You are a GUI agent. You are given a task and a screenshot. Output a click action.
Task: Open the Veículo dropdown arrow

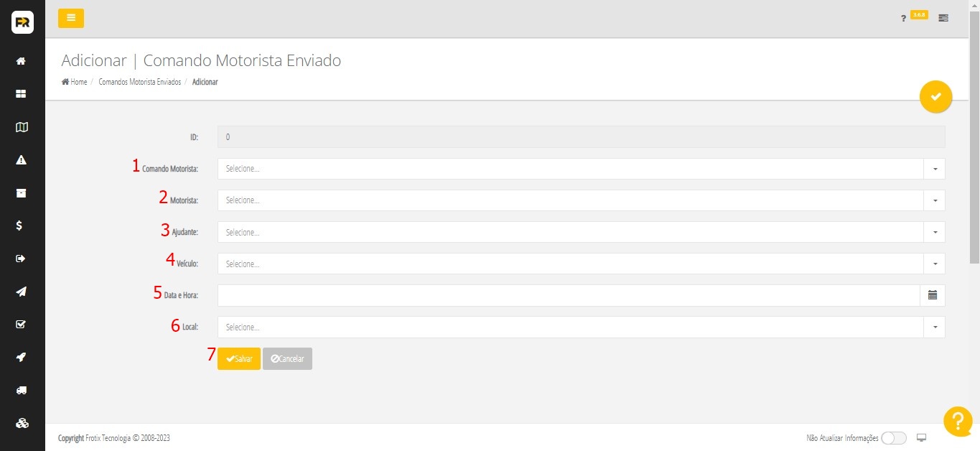(935, 264)
